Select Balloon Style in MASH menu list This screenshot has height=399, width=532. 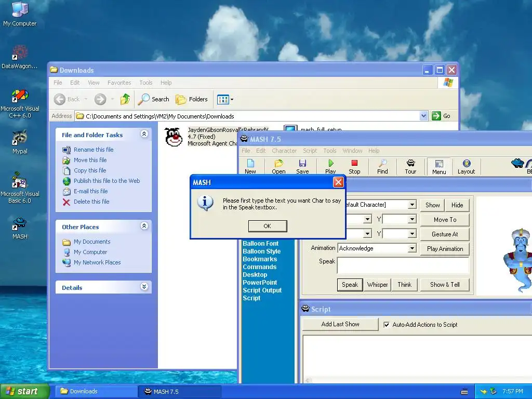[262, 251]
